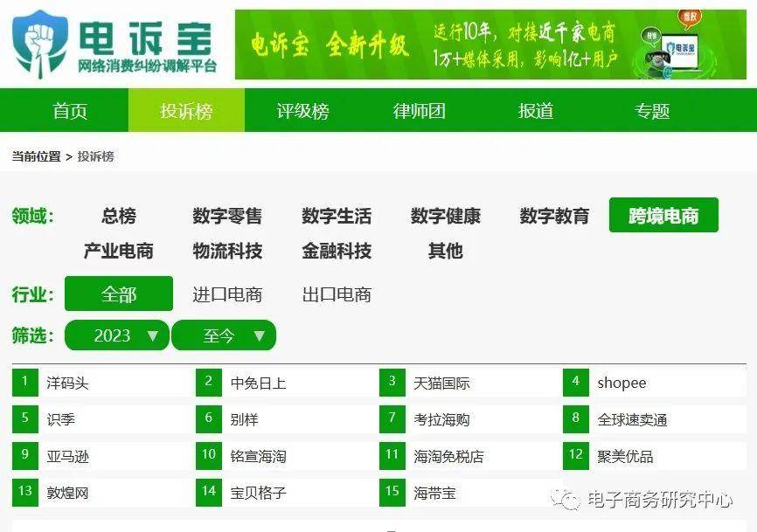Click the green rank badge 1
Image resolution: width=757 pixels, height=532 pixels.
25,383
